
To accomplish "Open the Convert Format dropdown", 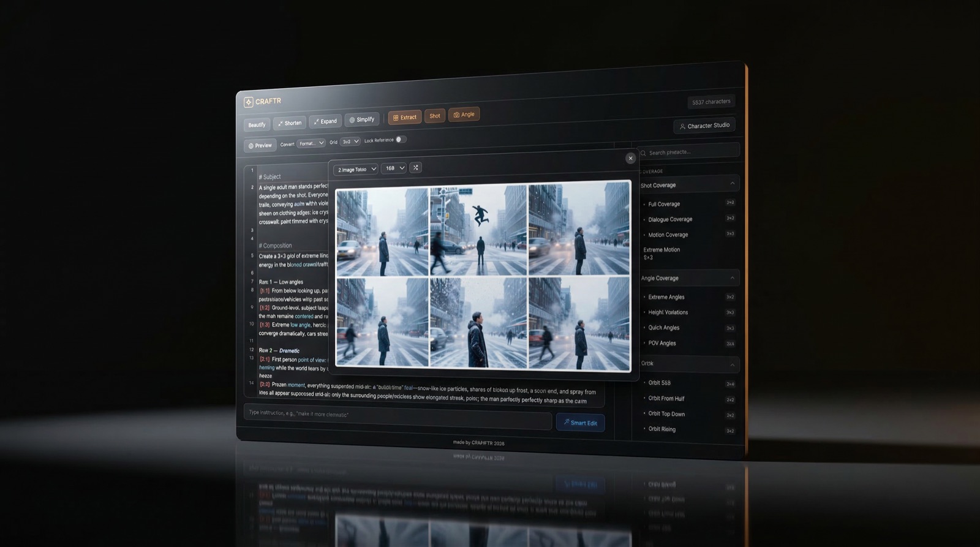I will pyautogui.click(x=311, y=143).
